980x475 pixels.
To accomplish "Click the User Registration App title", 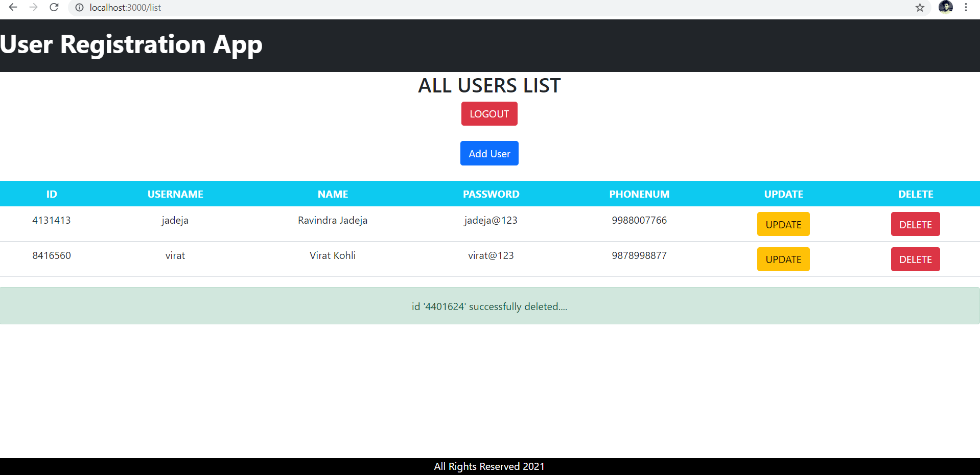I will [x=131, y=45].
